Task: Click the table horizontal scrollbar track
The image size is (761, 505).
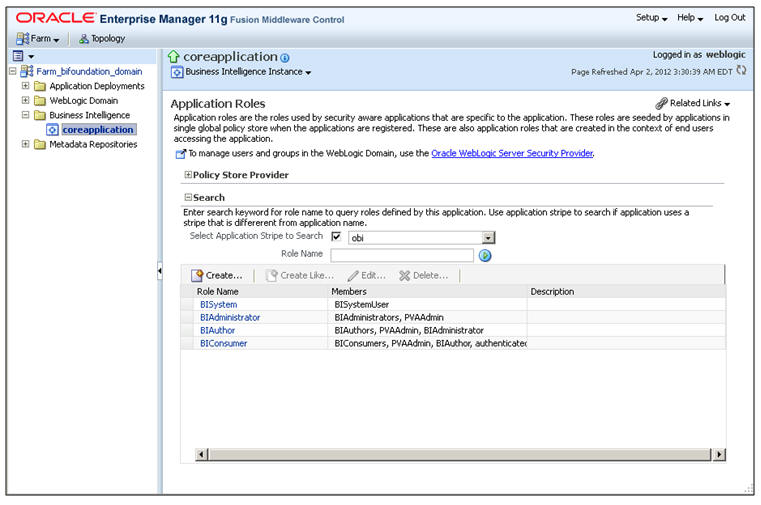Action: 460,455
